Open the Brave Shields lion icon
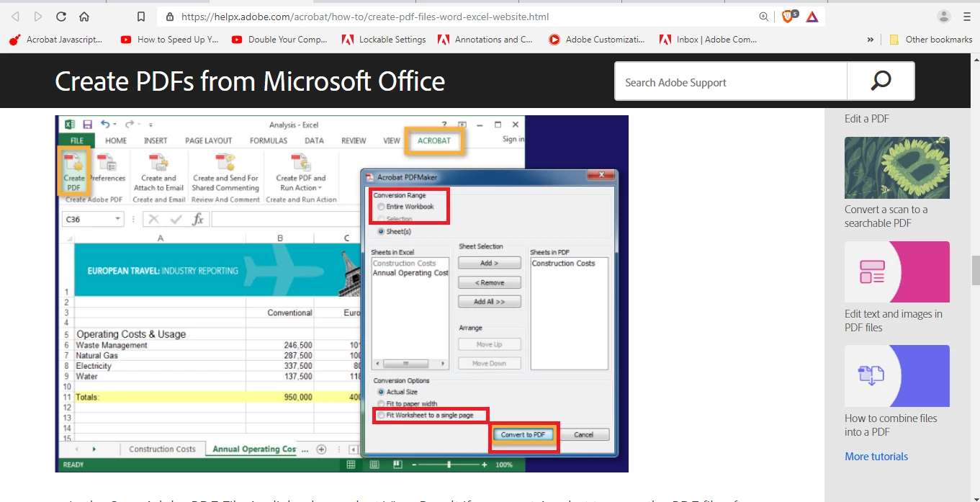The image size is (980, 502). (x=788, y=16)
